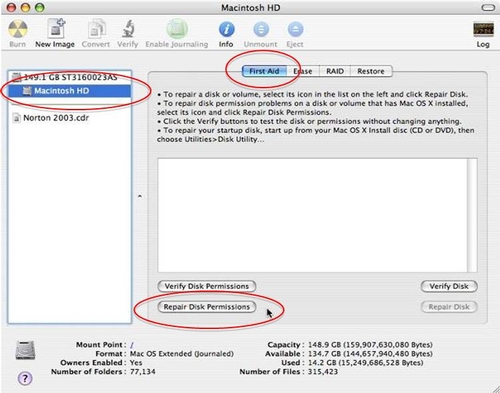Open the Log viewer icon

(483, 29)
